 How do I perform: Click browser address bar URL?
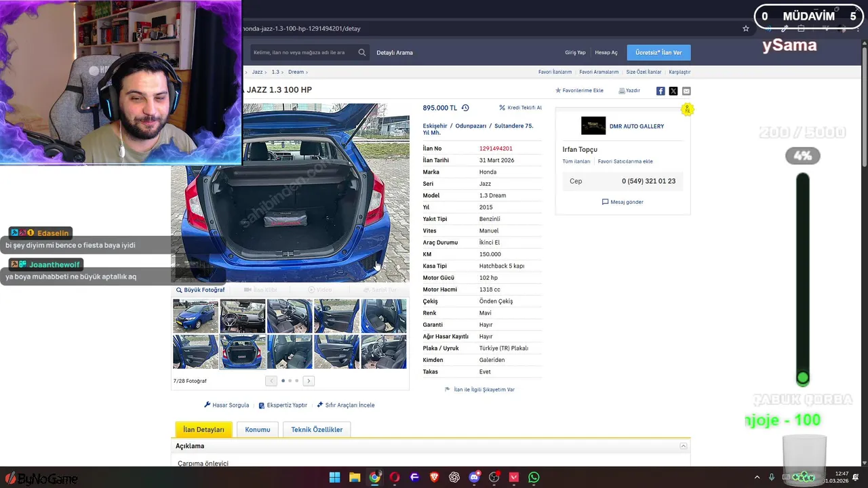302,28
